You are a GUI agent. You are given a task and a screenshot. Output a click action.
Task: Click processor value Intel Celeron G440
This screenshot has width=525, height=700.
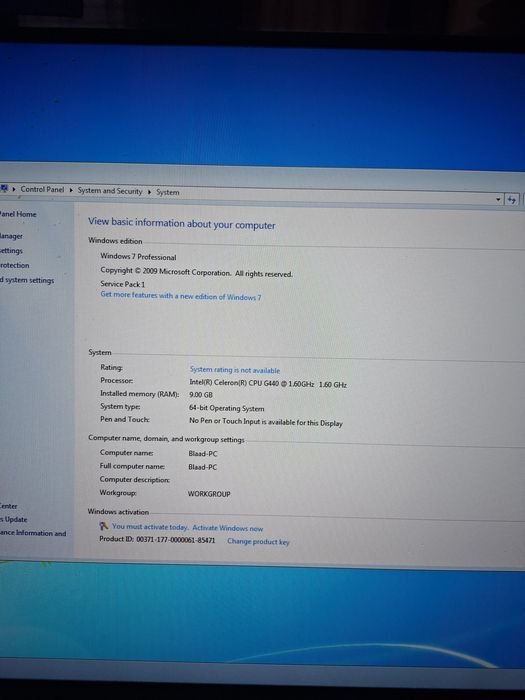coord(268,383)
